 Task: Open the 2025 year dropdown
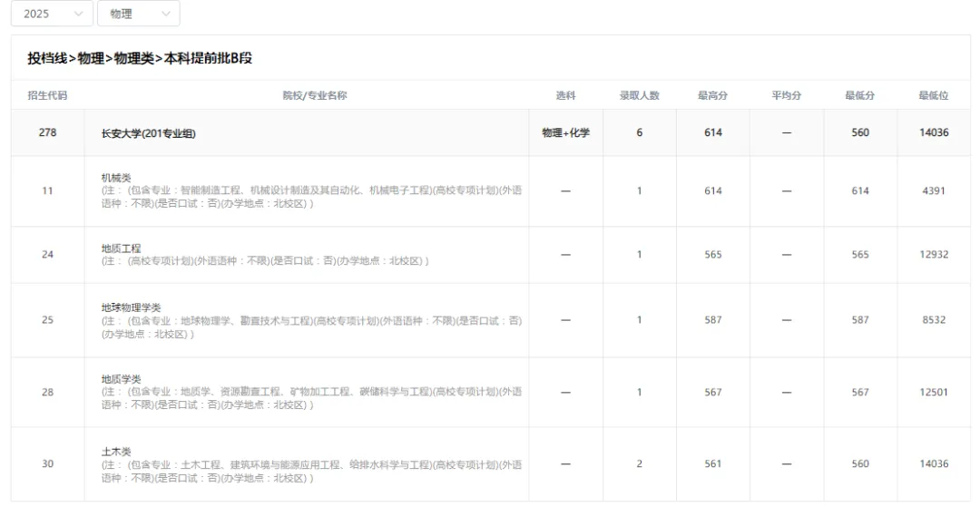point(52,14)
